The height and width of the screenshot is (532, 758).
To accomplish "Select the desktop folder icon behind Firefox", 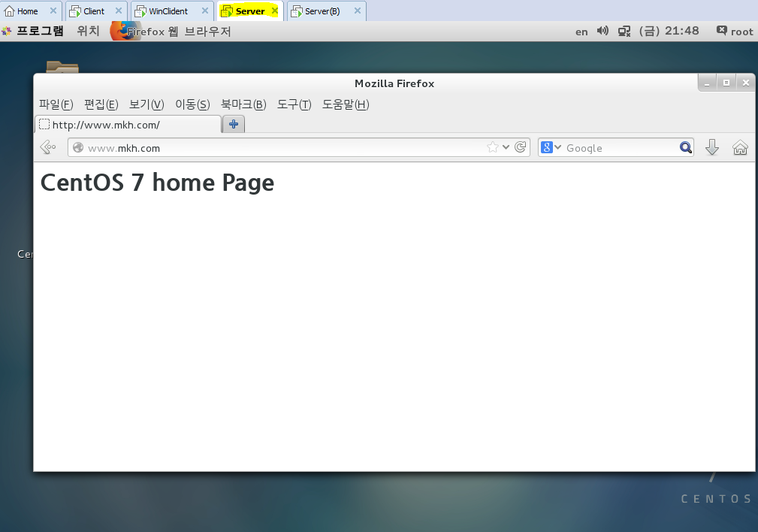I will point(62,67).
